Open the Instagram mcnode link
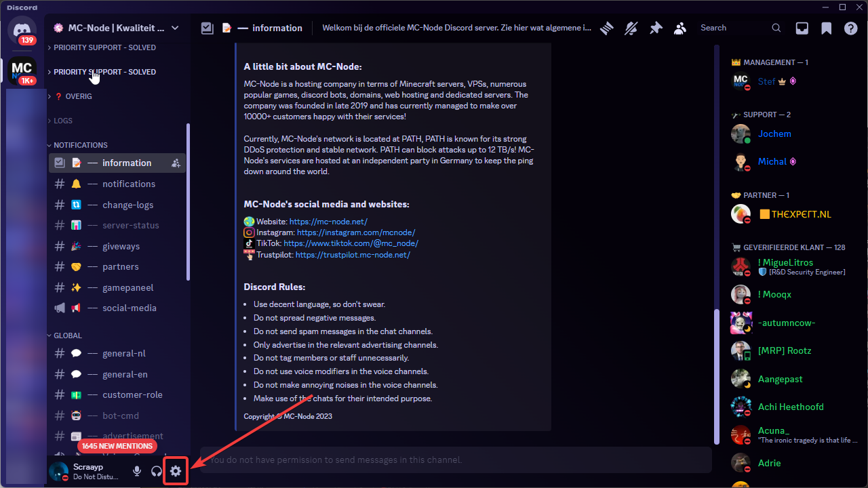Image resolution: width=868 pixels, height=488 pixels. [356, 232]
